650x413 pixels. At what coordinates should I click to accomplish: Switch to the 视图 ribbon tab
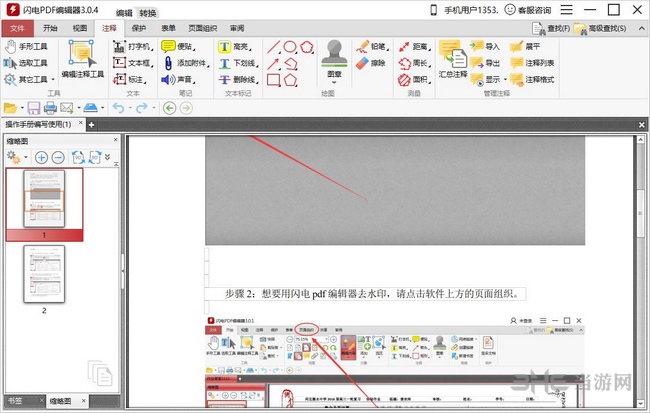click(x=80, y=28)
